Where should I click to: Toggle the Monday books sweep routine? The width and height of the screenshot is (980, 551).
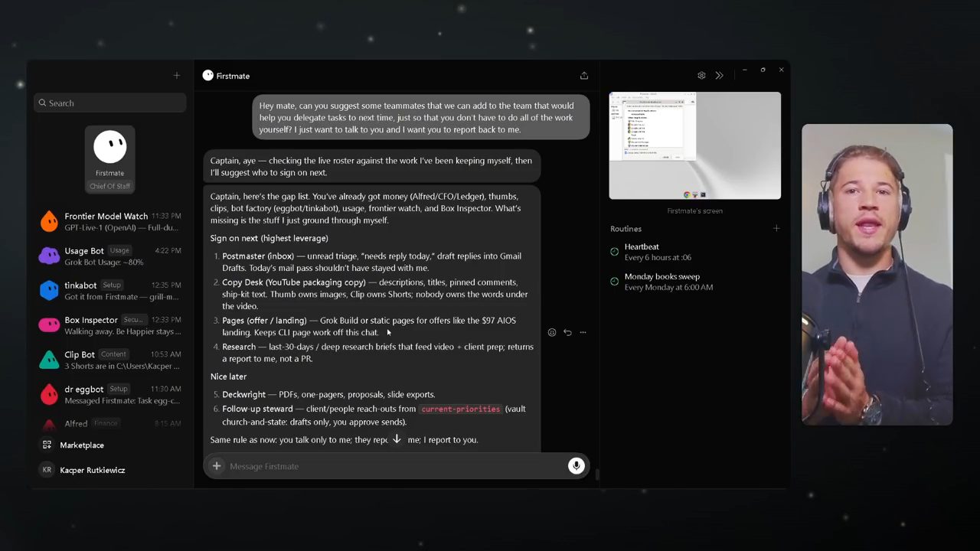(614, 282)
